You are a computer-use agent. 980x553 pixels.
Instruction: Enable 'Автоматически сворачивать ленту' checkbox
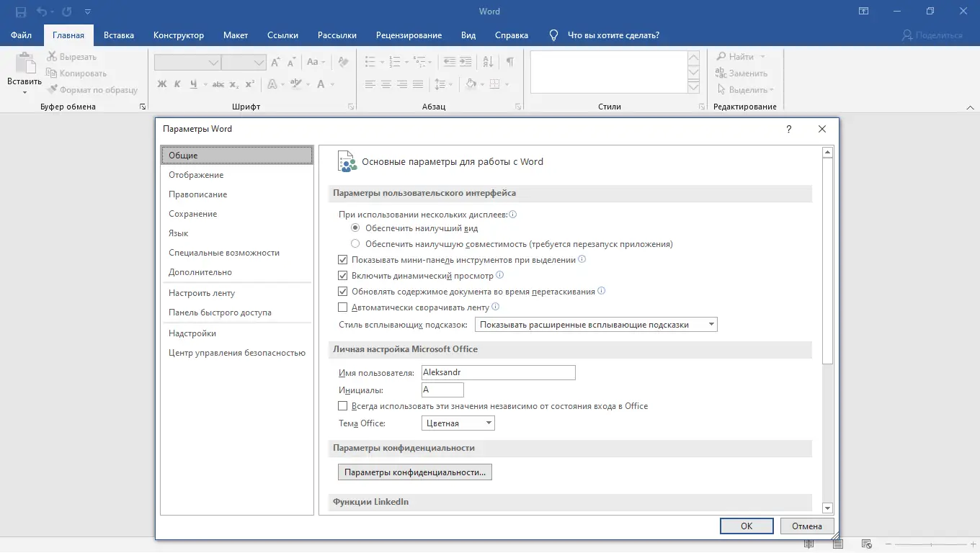[343, 307]
